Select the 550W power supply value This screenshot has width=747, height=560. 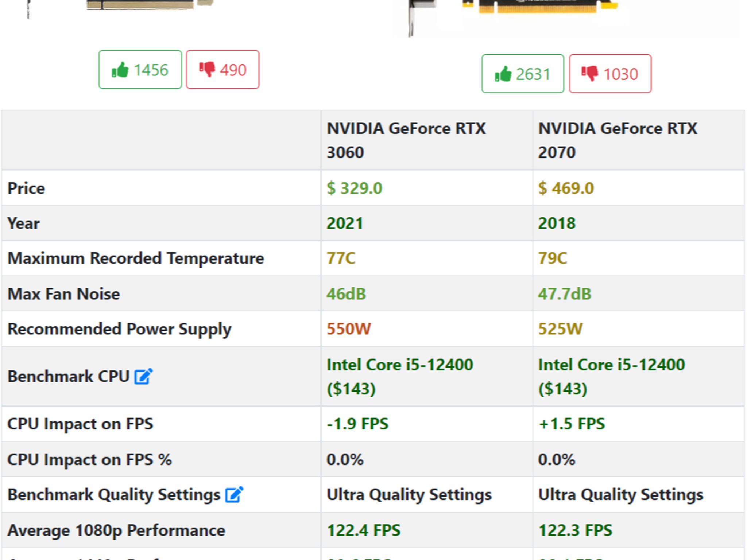(x=349, y=329)
